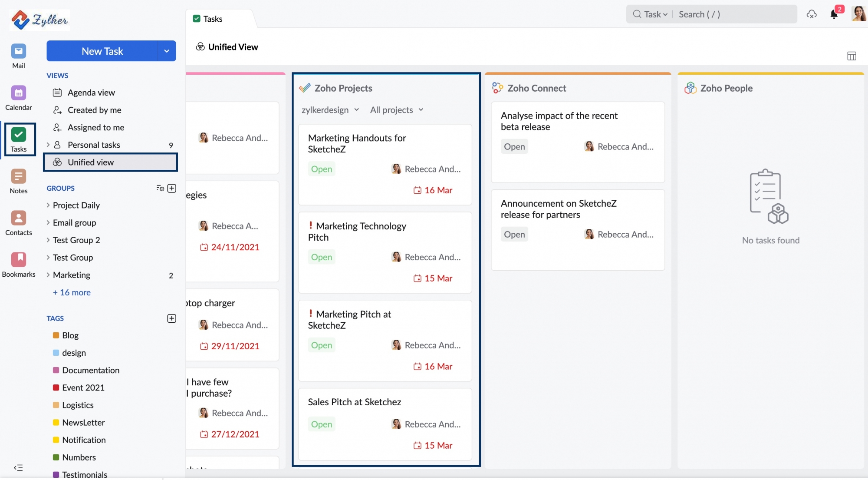Click the New Task button
Image resolution: width=868 pixels, height=480 pixels.
[102, 51]
